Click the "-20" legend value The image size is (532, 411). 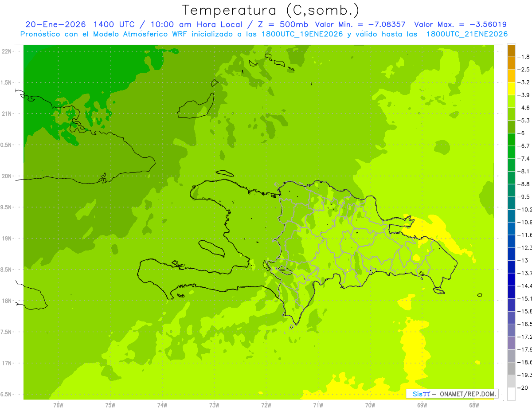point(523,388)
